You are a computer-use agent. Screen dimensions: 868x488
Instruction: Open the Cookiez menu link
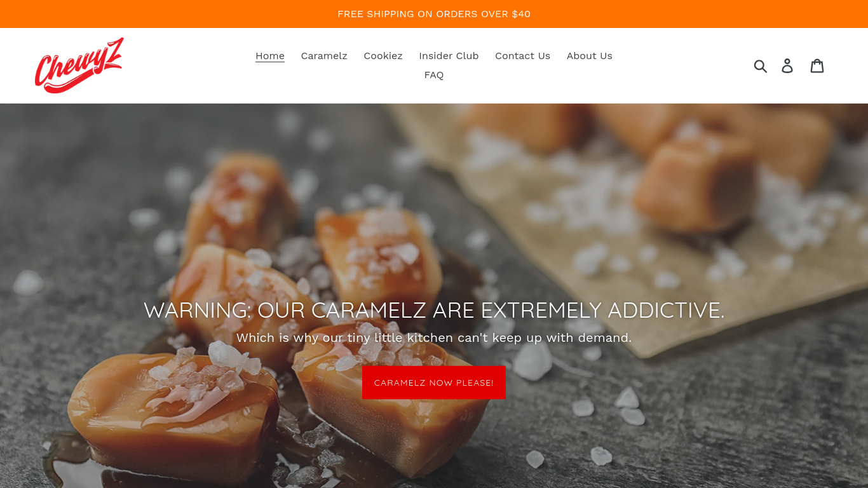[383, 56]
